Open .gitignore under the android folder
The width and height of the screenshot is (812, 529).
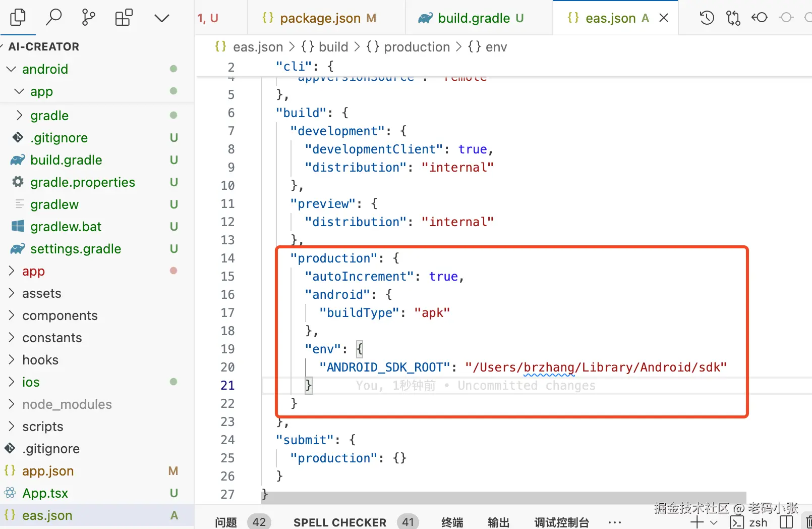[97, 138]
